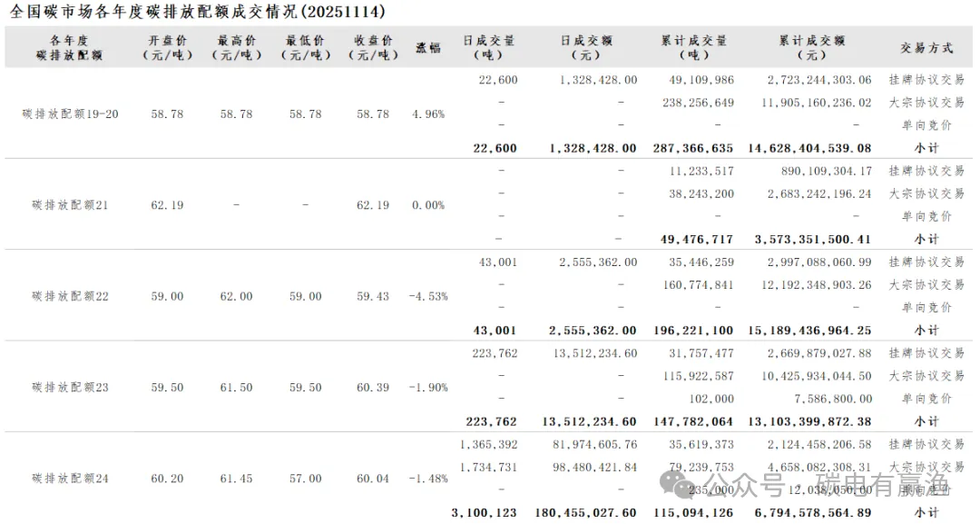Image resolution: width=980 pixels, height=524 pixels.
Task: Select the 交易方式 column header
Action: [x=926, y=47]
